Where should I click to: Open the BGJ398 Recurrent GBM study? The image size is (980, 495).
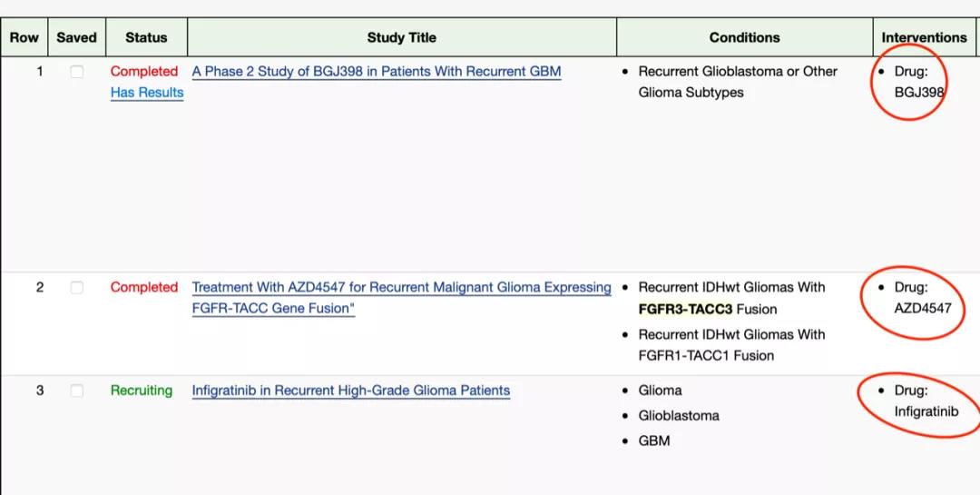[377, 72]
